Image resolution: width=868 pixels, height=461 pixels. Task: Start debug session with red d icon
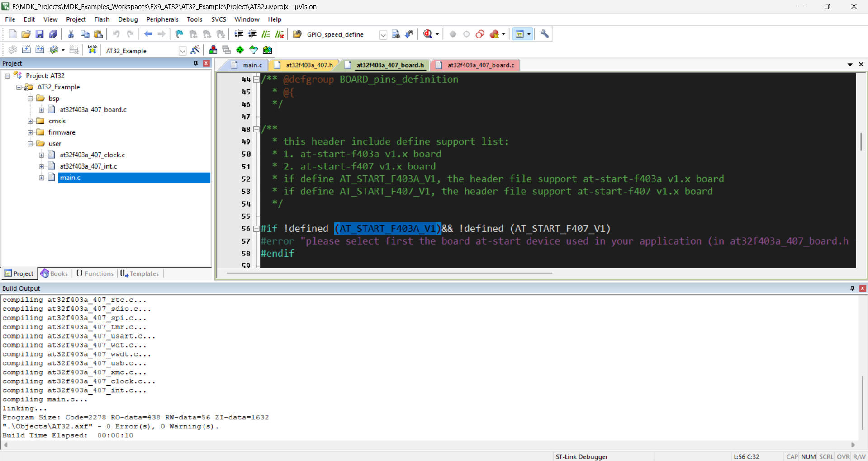pos(427,34)
